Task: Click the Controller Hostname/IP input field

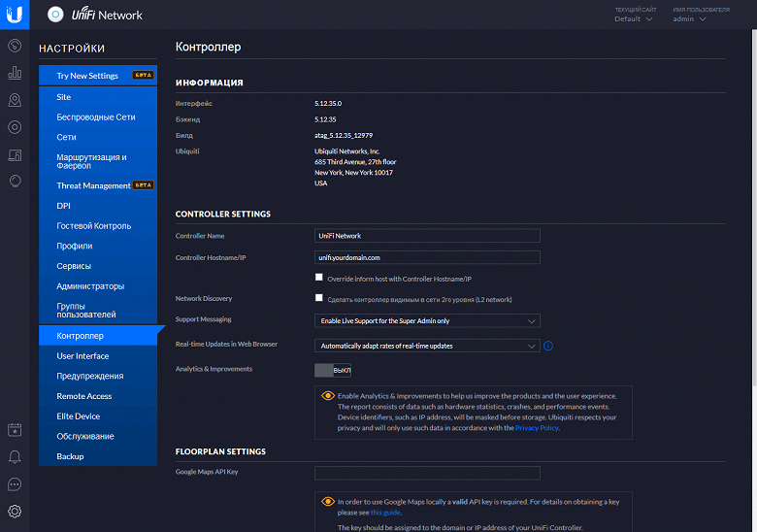Action: pyautogui.click(x=427, y=257)
